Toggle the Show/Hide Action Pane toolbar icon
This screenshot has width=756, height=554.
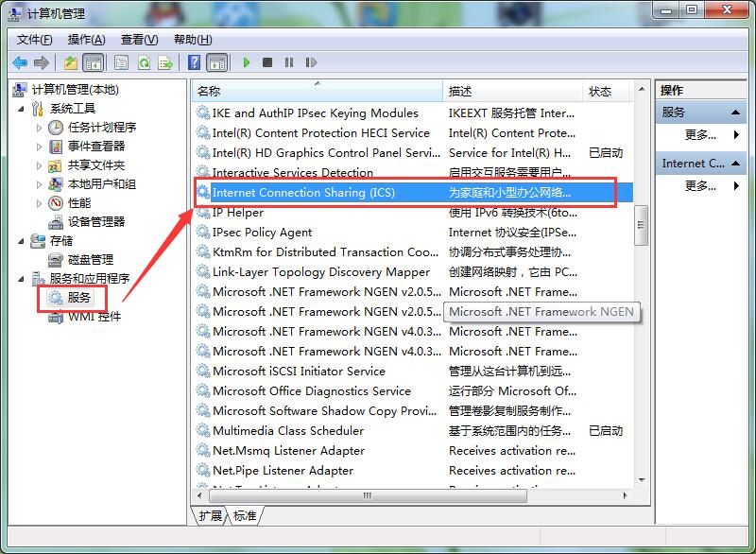pyautogui.click(x=217, y=62)
